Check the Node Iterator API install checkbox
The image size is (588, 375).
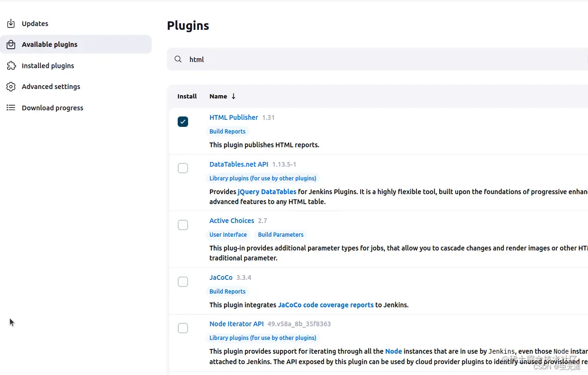click(x=183, y=328)
